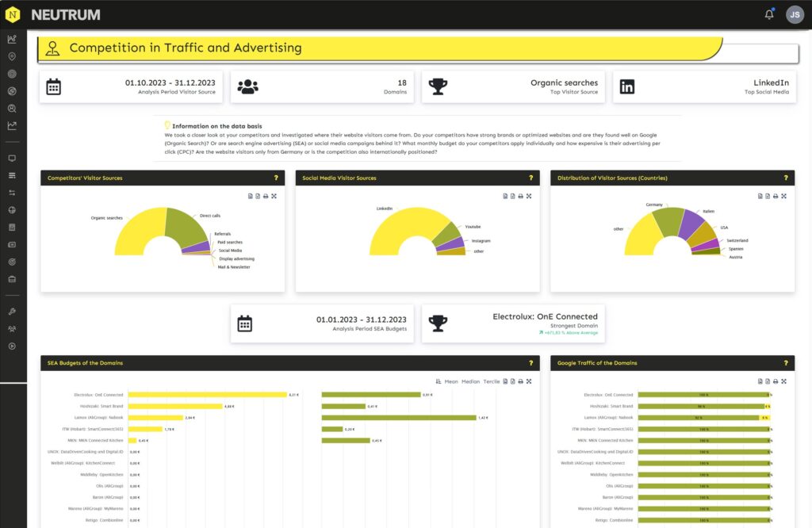
Task: Print the SEA Budgets of the Domains chart
Action: click(x=520, y=381)
